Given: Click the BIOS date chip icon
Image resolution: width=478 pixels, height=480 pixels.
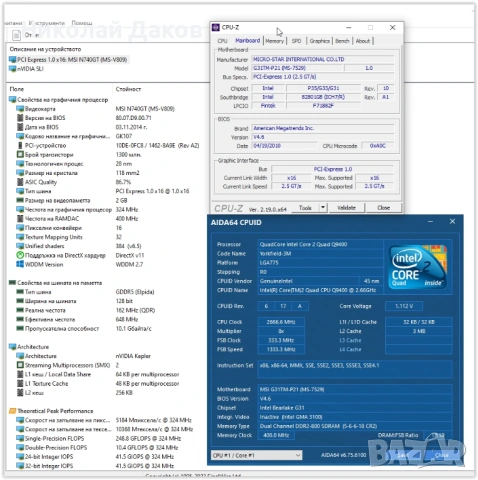Looking at the screenshot, I should pyautogui.click(x=20, y=127).
